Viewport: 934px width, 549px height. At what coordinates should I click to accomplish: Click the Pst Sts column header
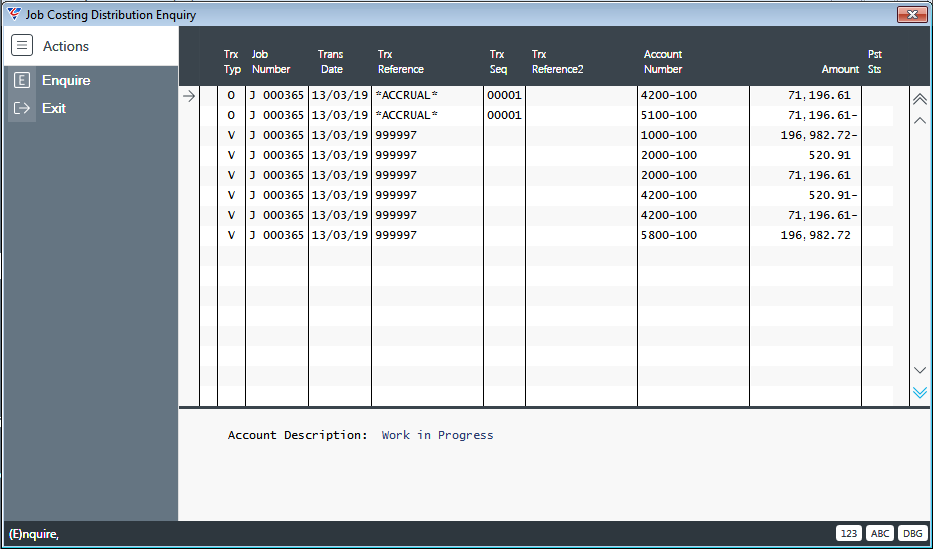(874, 62)
